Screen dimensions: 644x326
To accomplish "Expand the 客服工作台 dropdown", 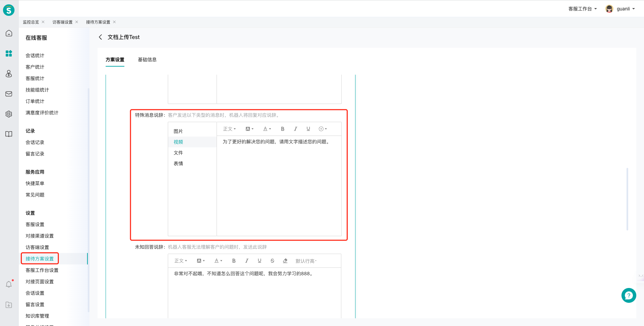I will pyautogui.click(x=582, y=9).
